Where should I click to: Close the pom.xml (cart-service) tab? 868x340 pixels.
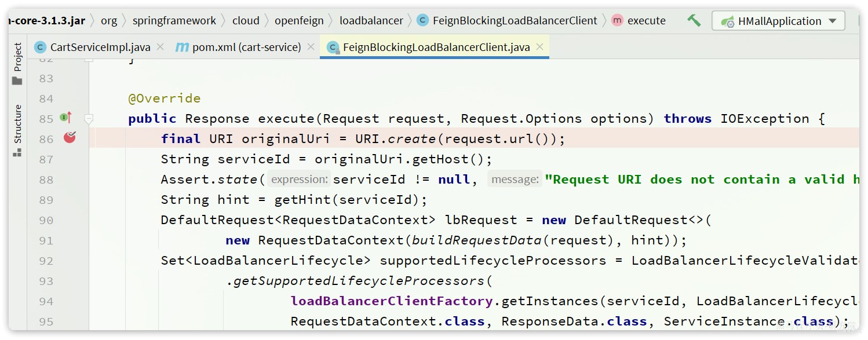click(311, 47)
